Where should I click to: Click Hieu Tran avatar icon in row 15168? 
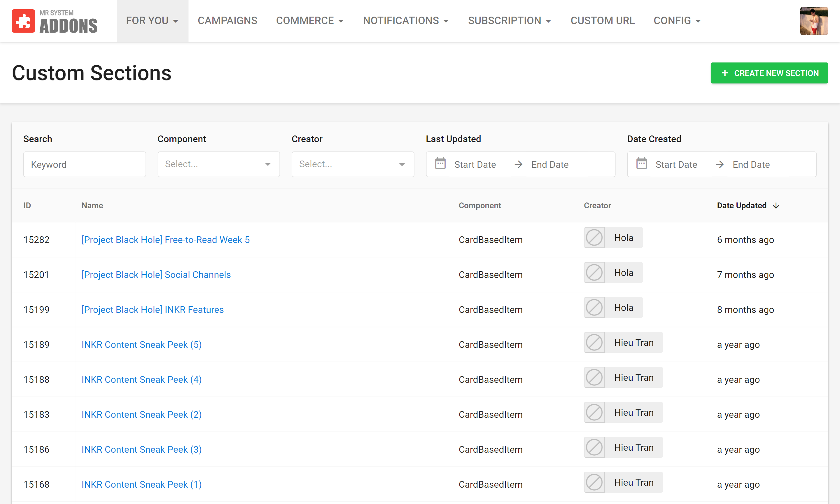pos(594,482)
